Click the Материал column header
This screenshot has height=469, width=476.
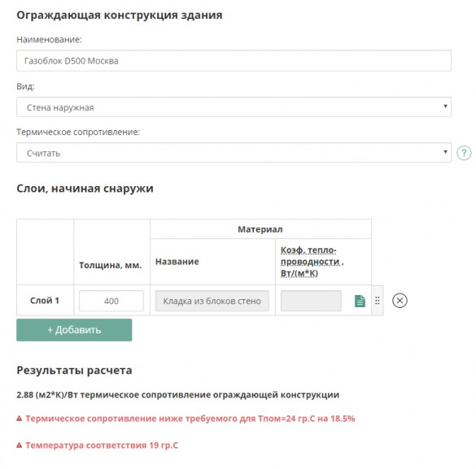coord(260,229)
